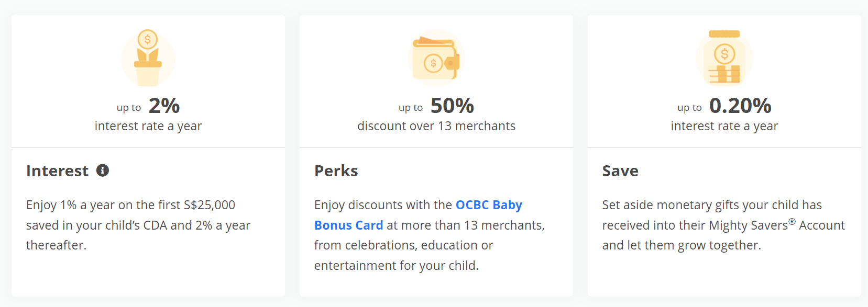Select the 'discount over 13 merchants' text
Image resolution: width=868 pixels, height=307 pixels.
tap(436, 126)
